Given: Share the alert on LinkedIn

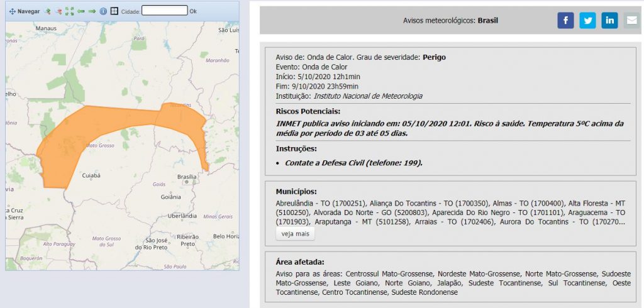Looking at the screenshot, I should (609, 21).
